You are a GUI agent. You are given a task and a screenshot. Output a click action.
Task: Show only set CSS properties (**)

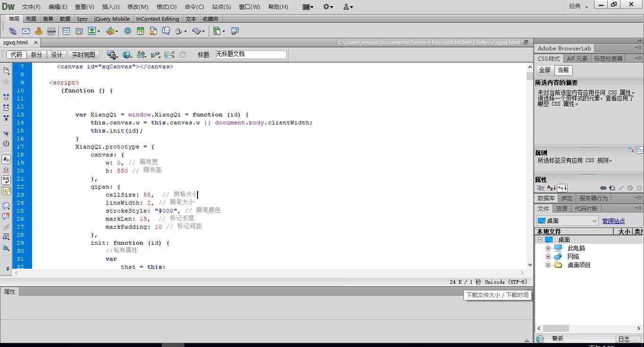562,188
